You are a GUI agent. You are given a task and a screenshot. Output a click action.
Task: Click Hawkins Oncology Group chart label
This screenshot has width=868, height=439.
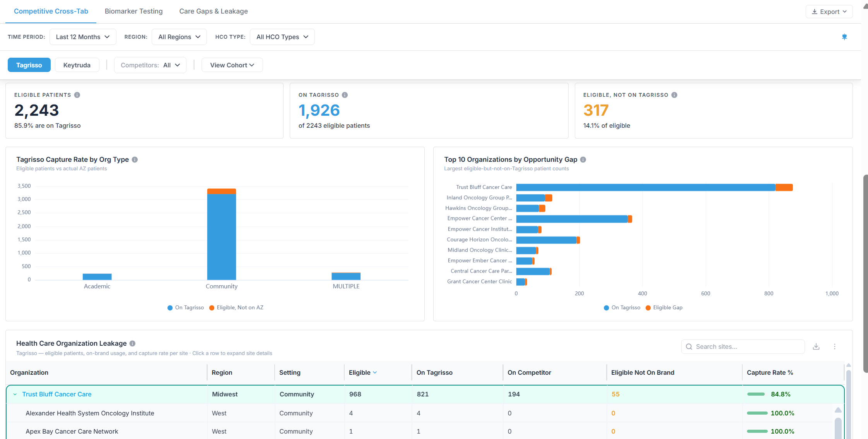479,208
